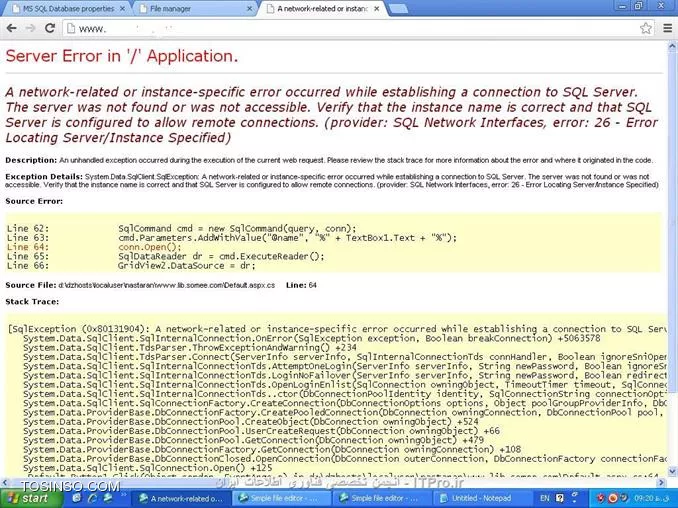This screenshot has height=508, width=678.
Task: Click the Stack Trace: label
Action: [x=32, y=302]
